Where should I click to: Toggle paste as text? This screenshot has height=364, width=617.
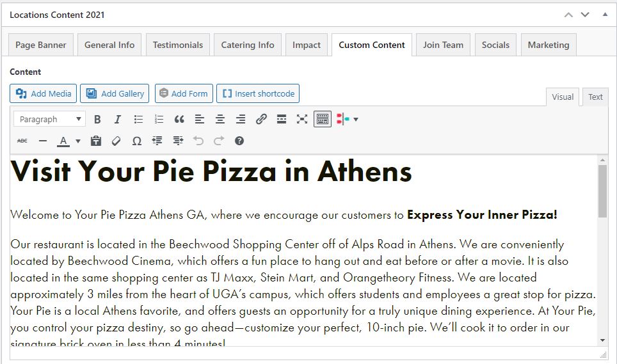pyautogui.click(x=95, y=141)
